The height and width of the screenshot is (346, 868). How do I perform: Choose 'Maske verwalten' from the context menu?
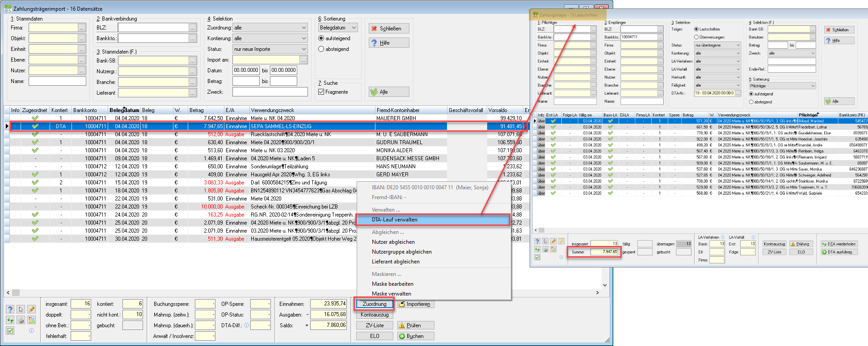pos(434,294)
